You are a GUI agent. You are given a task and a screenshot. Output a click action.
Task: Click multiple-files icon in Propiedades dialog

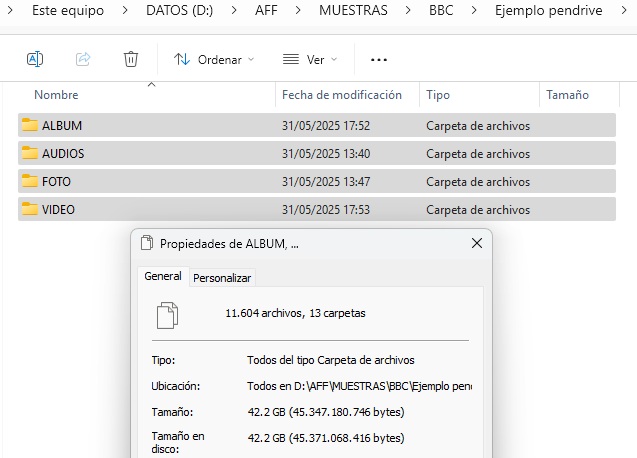[x=167, y=315]
